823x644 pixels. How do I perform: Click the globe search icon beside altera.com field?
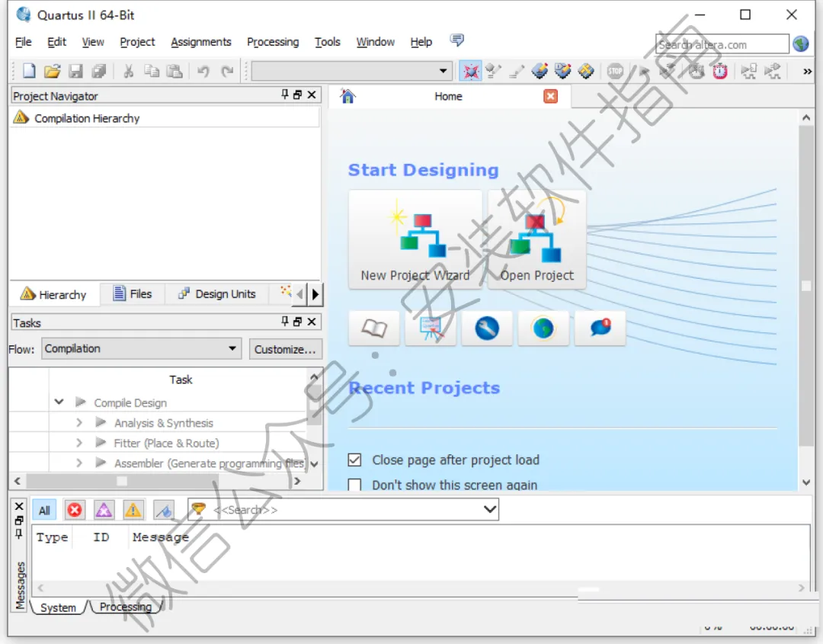click(x=801, y=43)
